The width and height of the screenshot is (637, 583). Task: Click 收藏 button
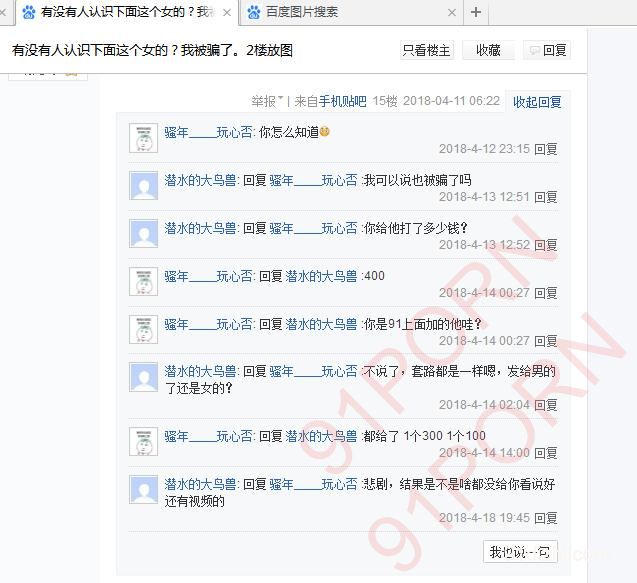point(488,50)
